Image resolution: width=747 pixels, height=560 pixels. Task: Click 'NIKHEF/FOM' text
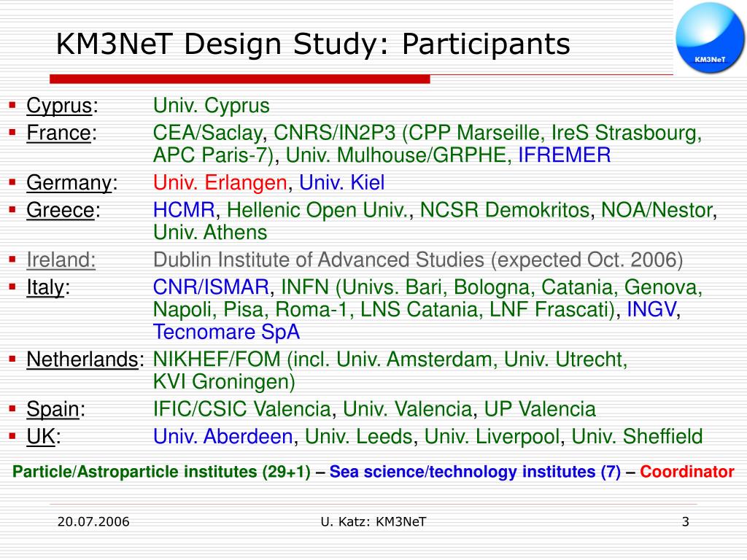(217, 359)
